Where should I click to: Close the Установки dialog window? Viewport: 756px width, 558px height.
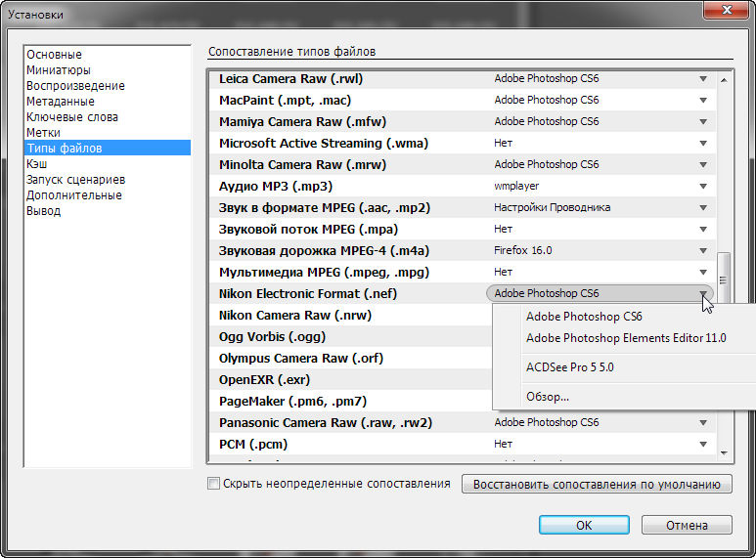click(727, 10)
